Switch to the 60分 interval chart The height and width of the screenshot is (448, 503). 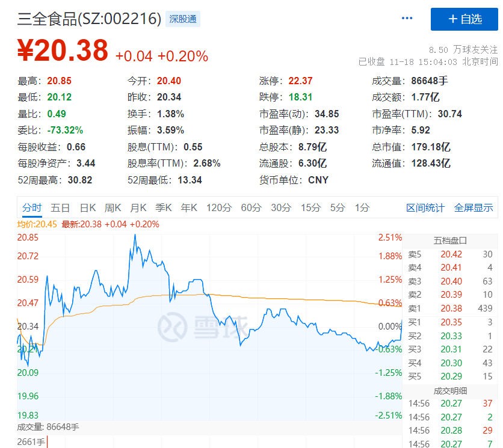pyautogui.click(x=251, y=207)
